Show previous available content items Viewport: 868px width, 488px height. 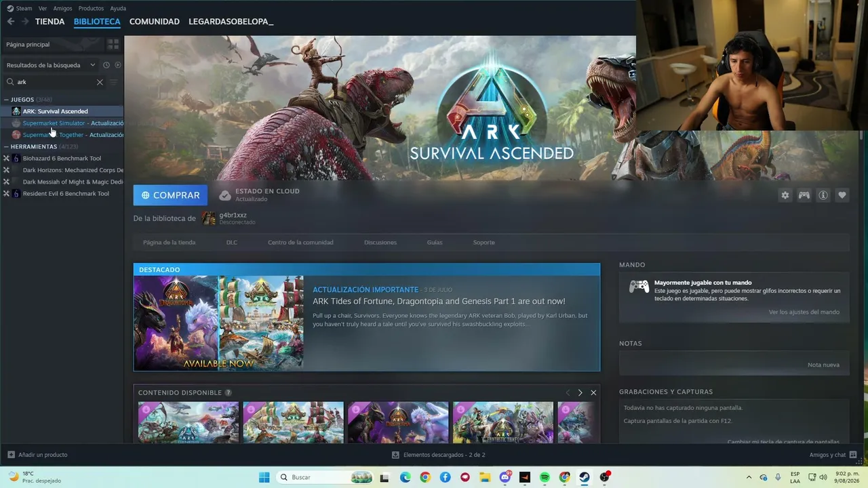pyautogui.click(x=568, y=392)
